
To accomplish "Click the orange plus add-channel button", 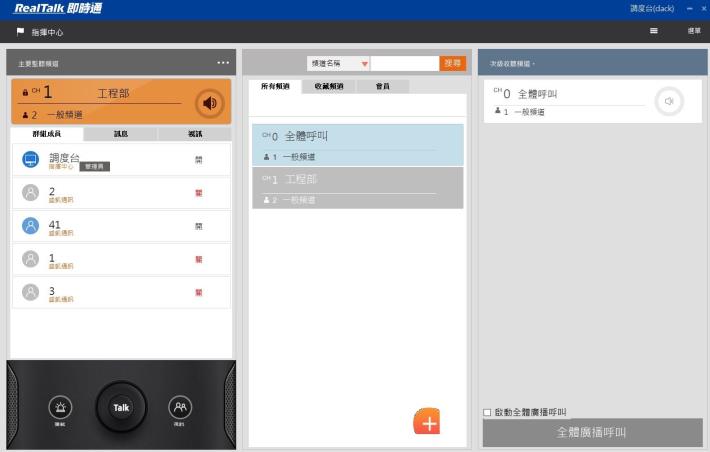I will pyautogui.click(x=427, y=421).
